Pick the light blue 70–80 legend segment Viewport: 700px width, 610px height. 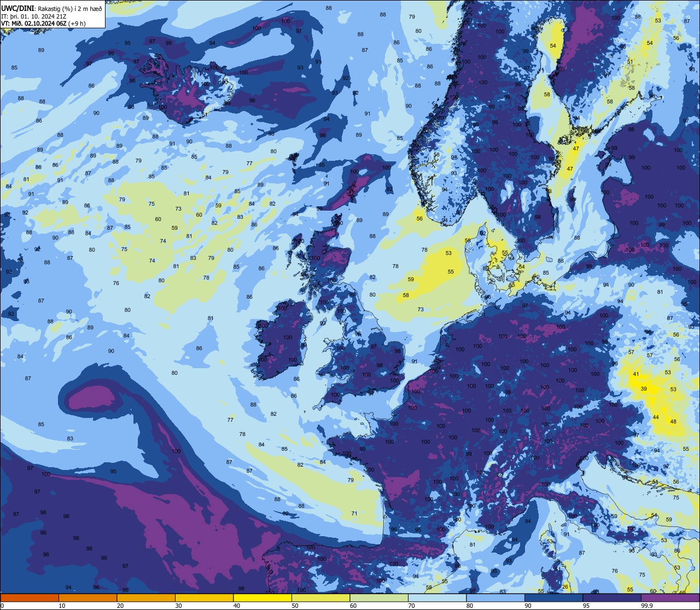coord(437,597)
